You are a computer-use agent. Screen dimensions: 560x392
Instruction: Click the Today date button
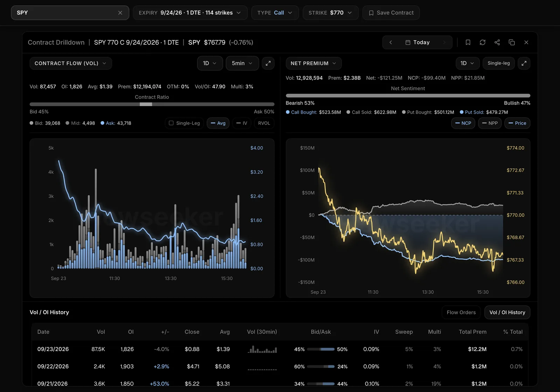point(418,42)
